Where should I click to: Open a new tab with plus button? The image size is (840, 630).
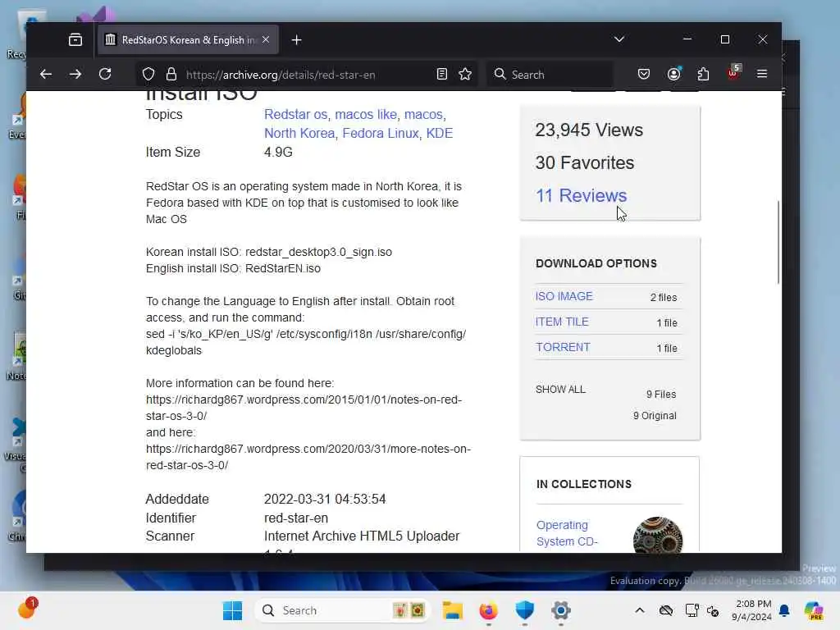(296, 39)
